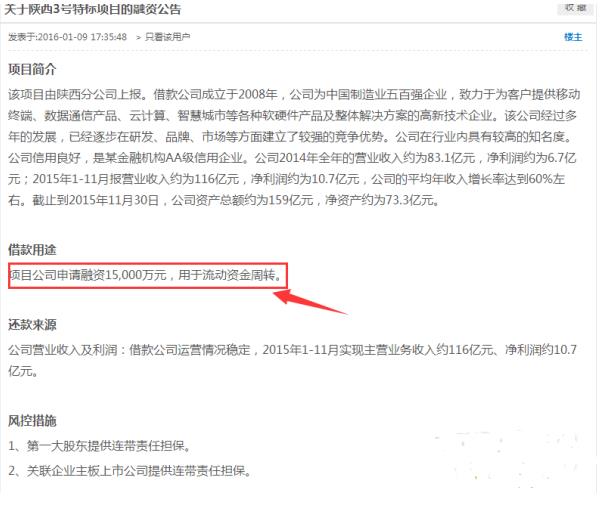
Task: Click the arrow before 只看该用户
Action: (x=139, y=37)
